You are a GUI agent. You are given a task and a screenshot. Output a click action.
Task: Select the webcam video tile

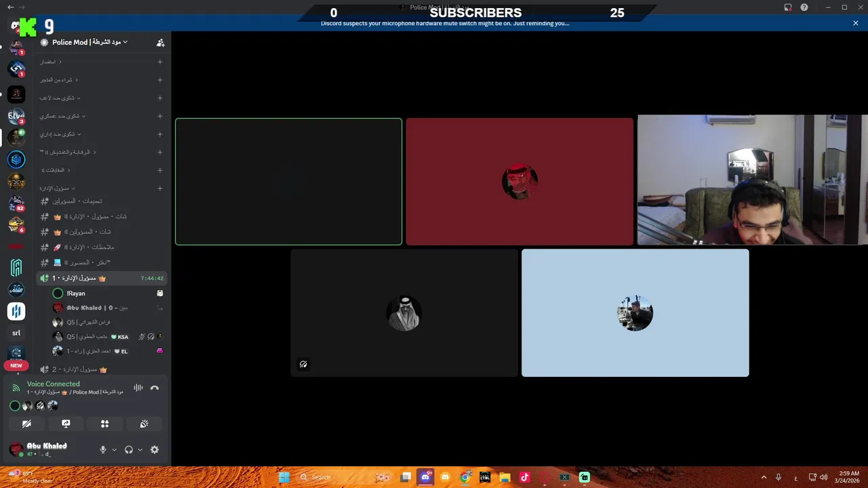(752, 180)
